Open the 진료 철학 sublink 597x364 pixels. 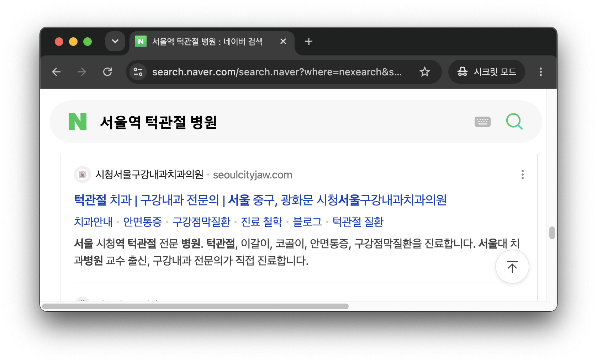click(261, 222)
